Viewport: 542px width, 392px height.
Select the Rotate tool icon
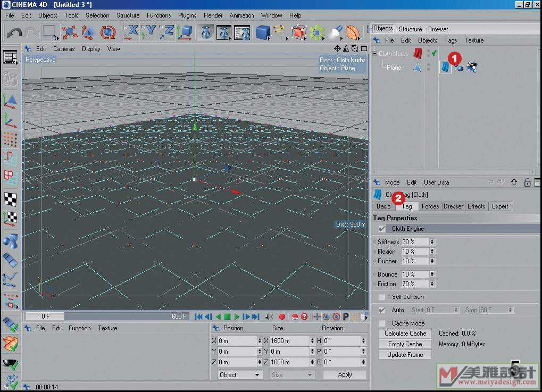107,33
